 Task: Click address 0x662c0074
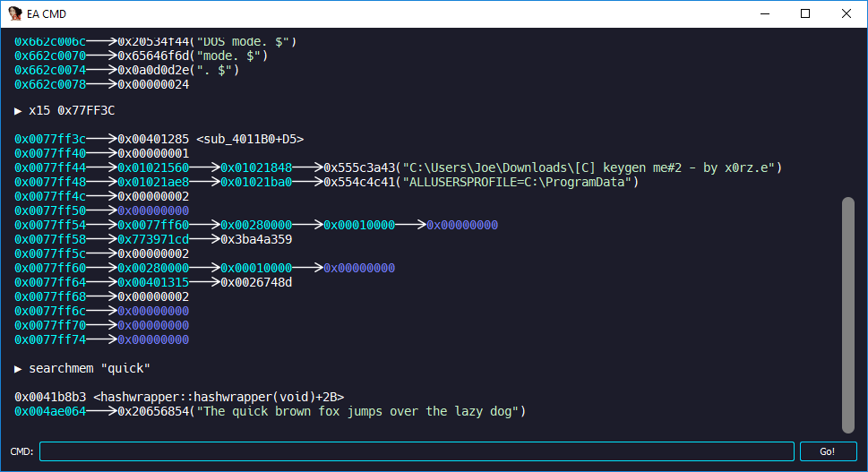(50, 70)
